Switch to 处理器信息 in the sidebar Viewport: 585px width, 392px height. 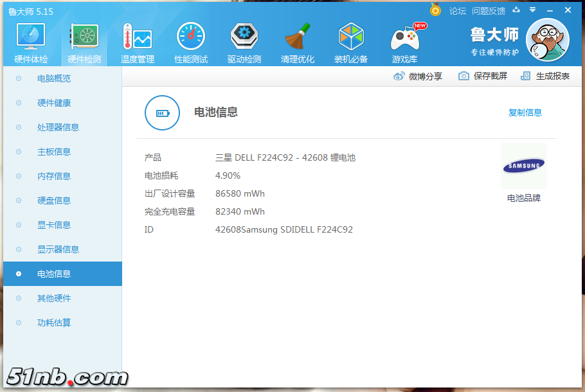(x=58, y=127)
